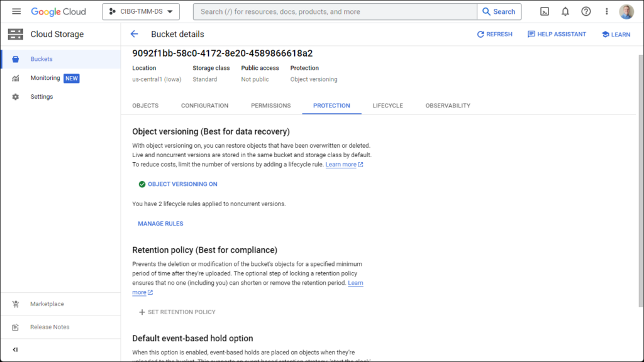This screenshot has width=644, height=362.
Task: Open Monitoring in the sidebar
Action: click(x=45, y=78)
